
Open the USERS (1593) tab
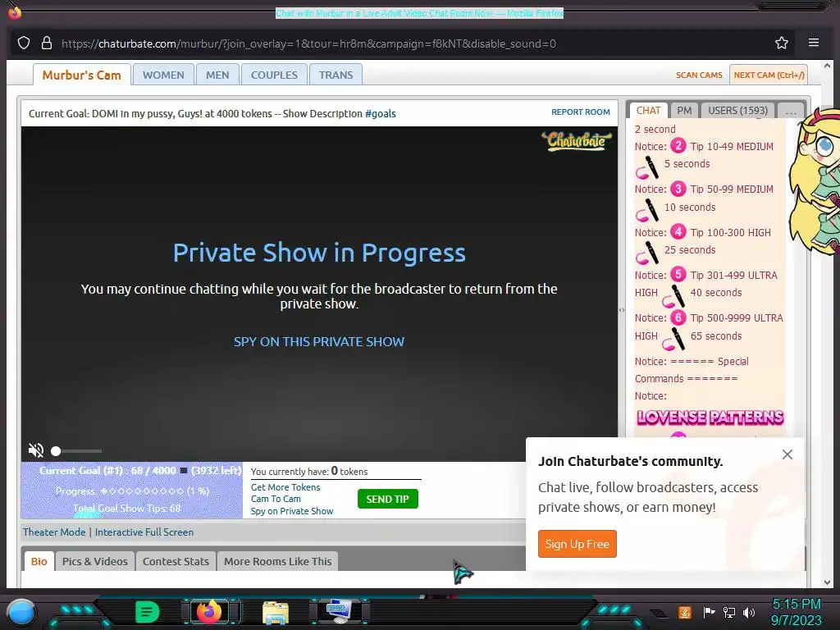737,111
